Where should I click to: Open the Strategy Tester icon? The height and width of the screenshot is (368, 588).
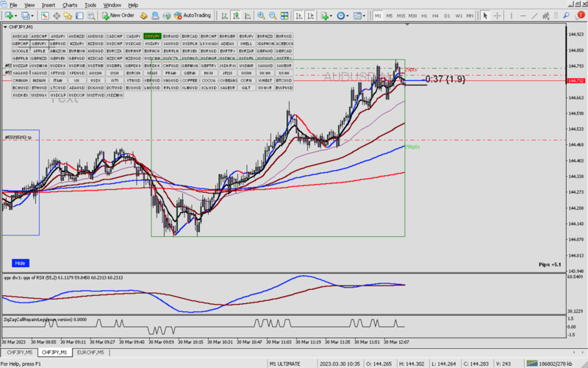click(x=90, y=15)
